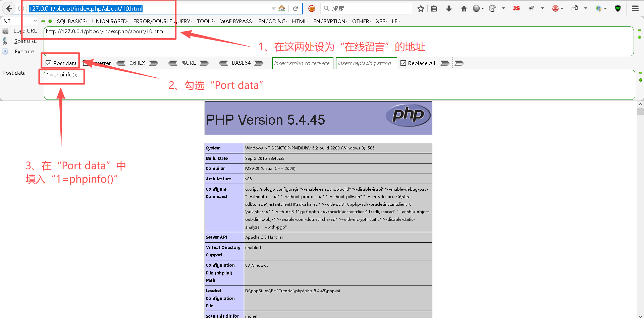Open the downloads arrow icon

[x=449, y=9]
